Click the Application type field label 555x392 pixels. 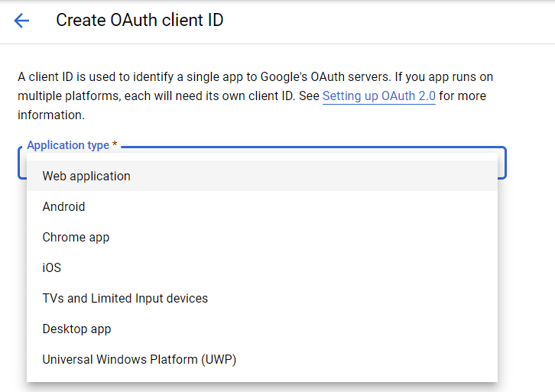(x=67, y=145)
